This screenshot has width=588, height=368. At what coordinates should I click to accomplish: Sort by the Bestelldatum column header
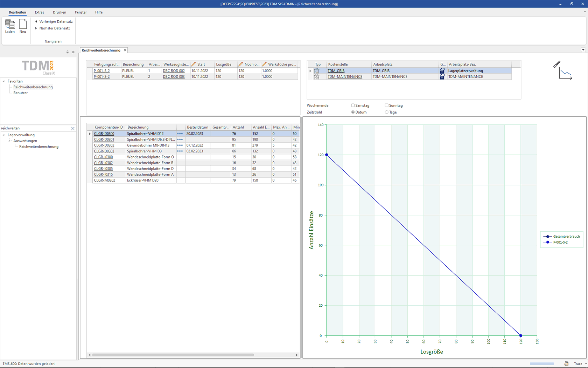click(198, 127)
